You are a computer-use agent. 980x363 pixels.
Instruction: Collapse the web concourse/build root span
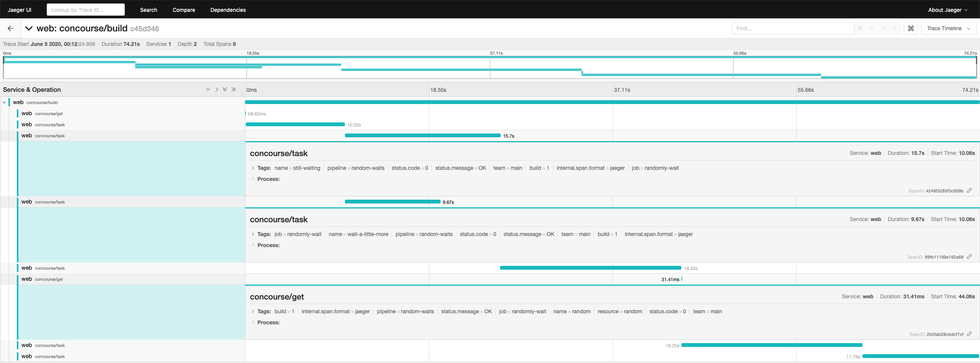pyautogui.click(x=4, y=103)
